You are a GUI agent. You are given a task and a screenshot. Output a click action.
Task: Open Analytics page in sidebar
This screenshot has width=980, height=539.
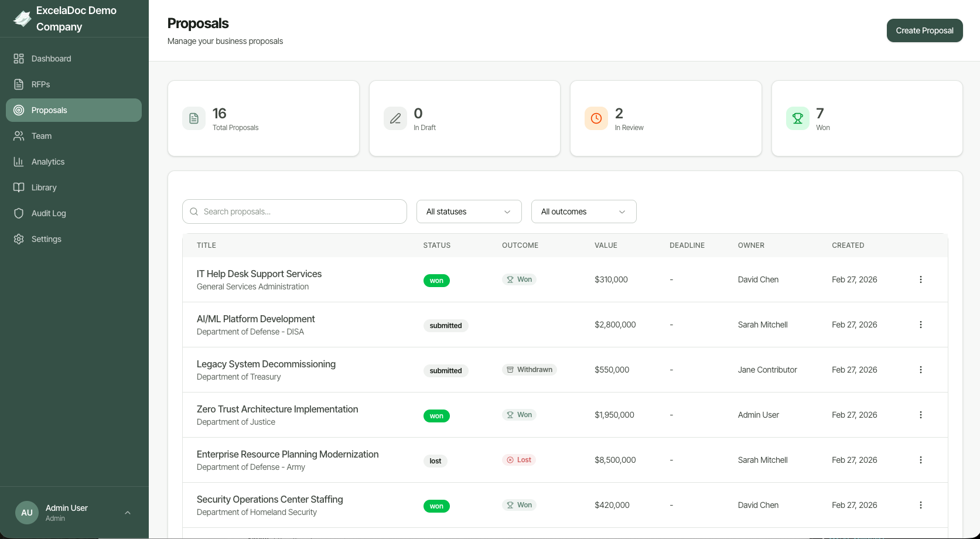(74, 162)
